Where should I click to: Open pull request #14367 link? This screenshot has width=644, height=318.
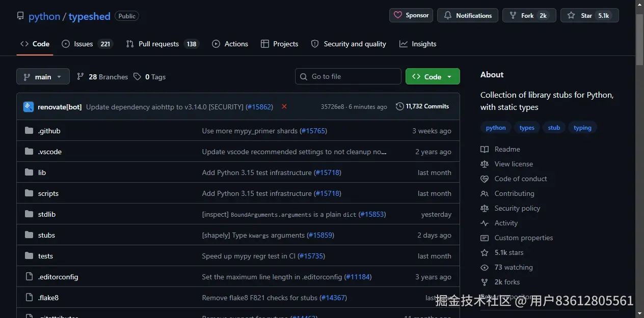coord(333,298)
